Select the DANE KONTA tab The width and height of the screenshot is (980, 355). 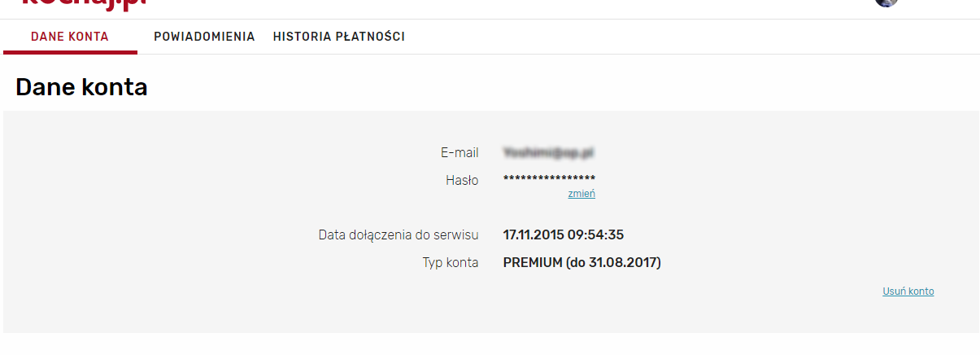pyautogui.click(x=70, y=37)
